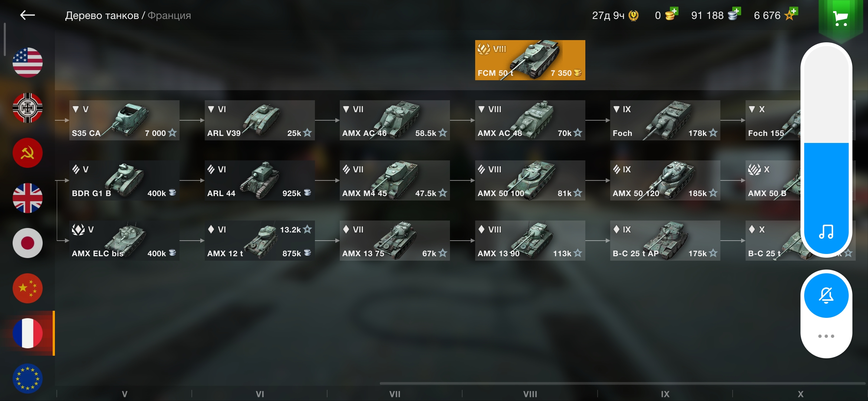Go back using the arrow icon
The width and height of the screenshot is (868, 401).
(x=27, y=15)
